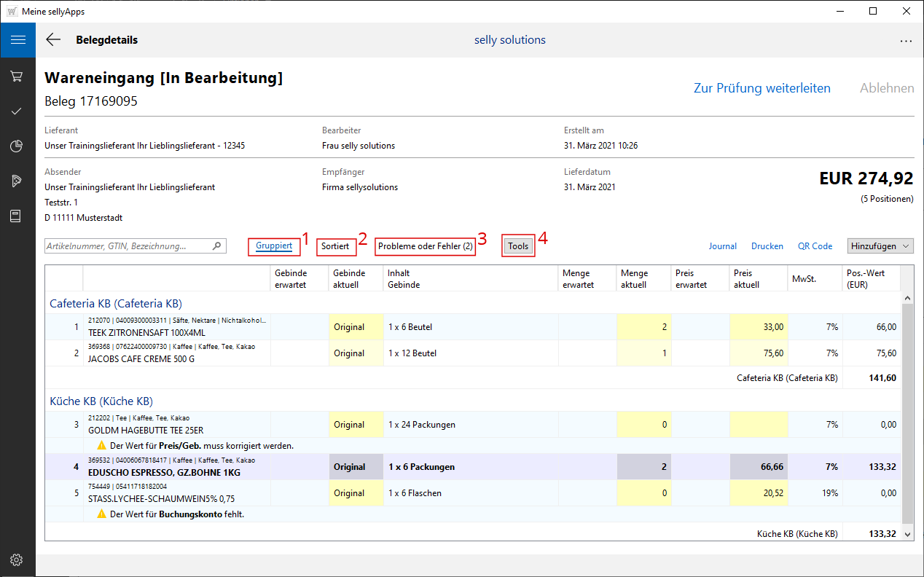The width and height of the screenshot is (924, 577).
Task: Click the shopping cart sidebar icon
Action: pyautogui.click(x=17, y=76)
